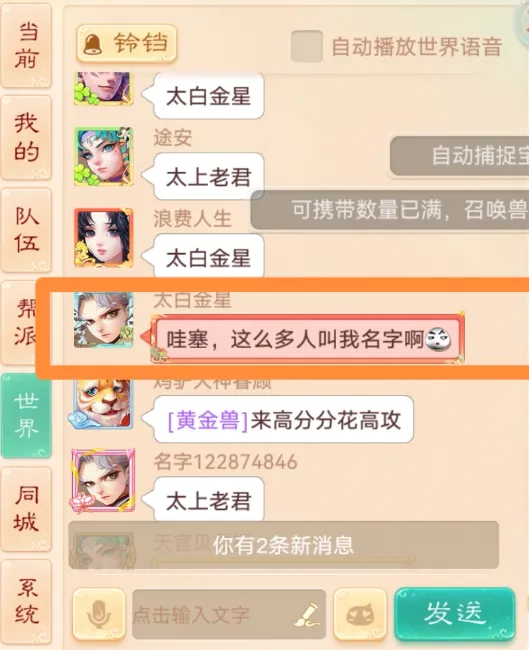Tap the microphone voice input icon

tap(99, 614)
